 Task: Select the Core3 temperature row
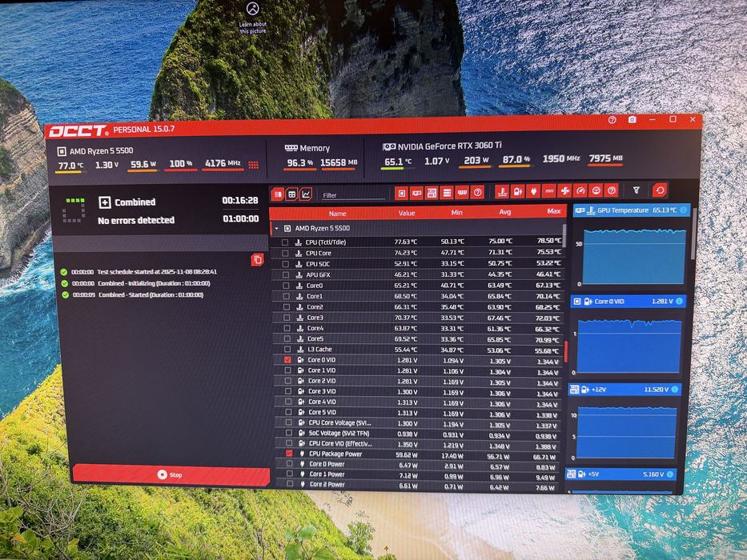(418, 318)
